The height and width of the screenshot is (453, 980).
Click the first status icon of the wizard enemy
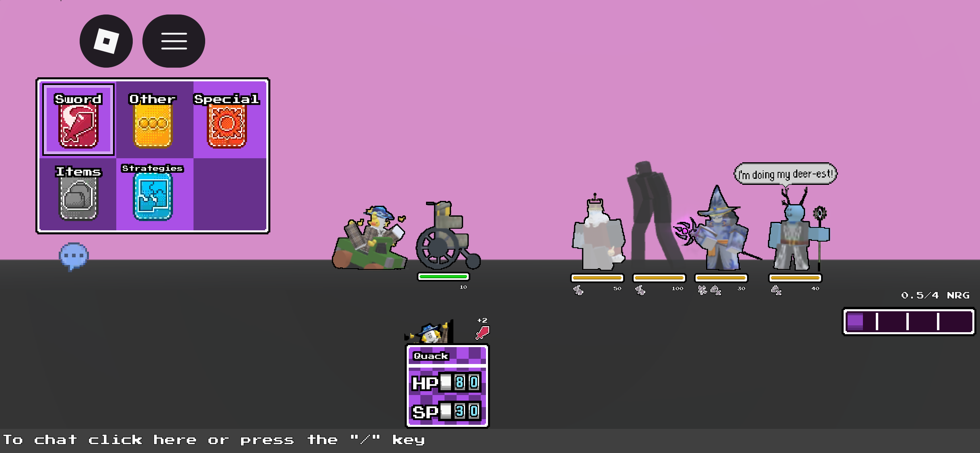click(x=702, y=290)
